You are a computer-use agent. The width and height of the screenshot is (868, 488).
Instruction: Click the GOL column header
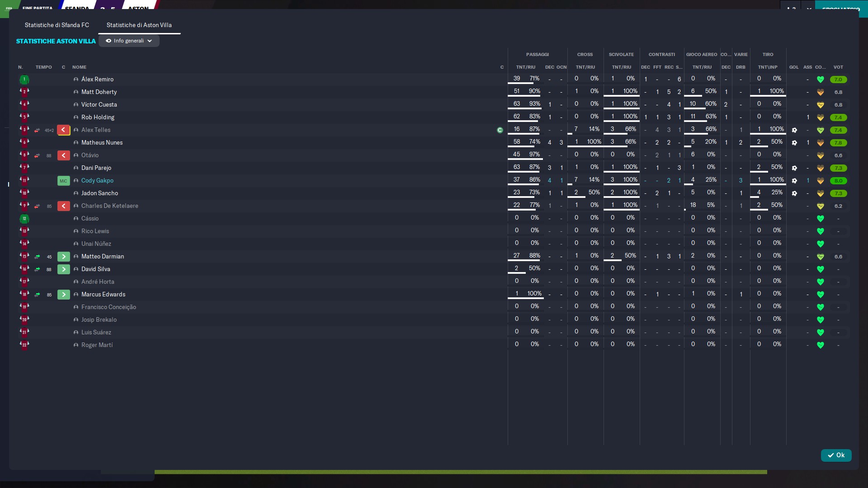pos(793,67)
